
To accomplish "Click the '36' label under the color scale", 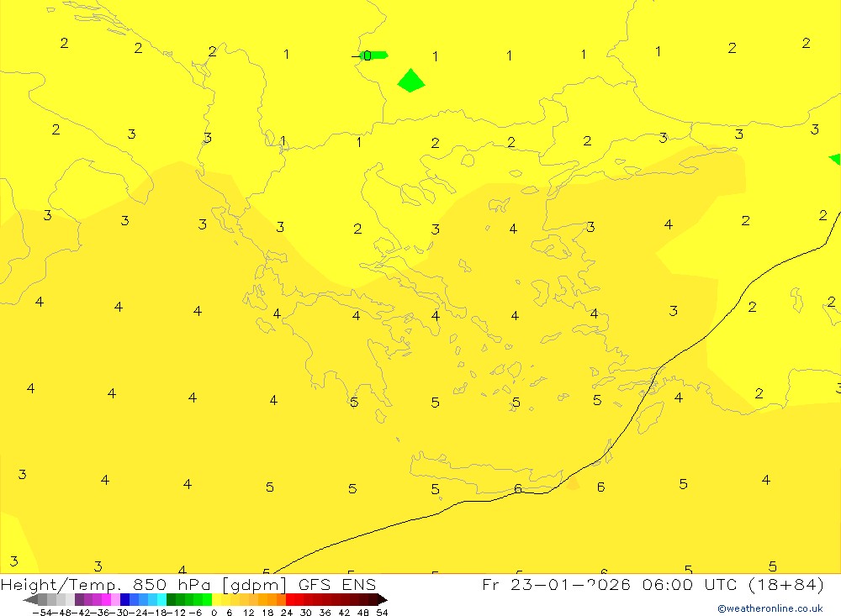I will [x=325, y=613].
